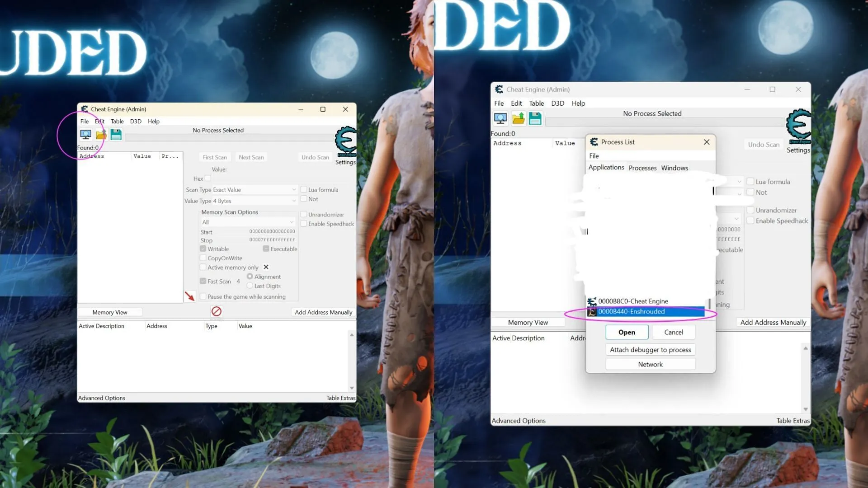
Task: Click Memory View in right window
Action: click(528, 322)
